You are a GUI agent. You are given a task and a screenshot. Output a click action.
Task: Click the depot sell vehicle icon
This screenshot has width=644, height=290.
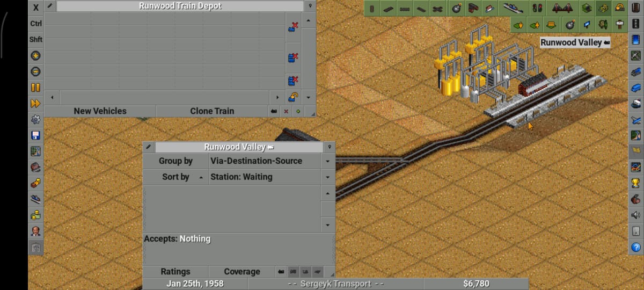point(293,26)
